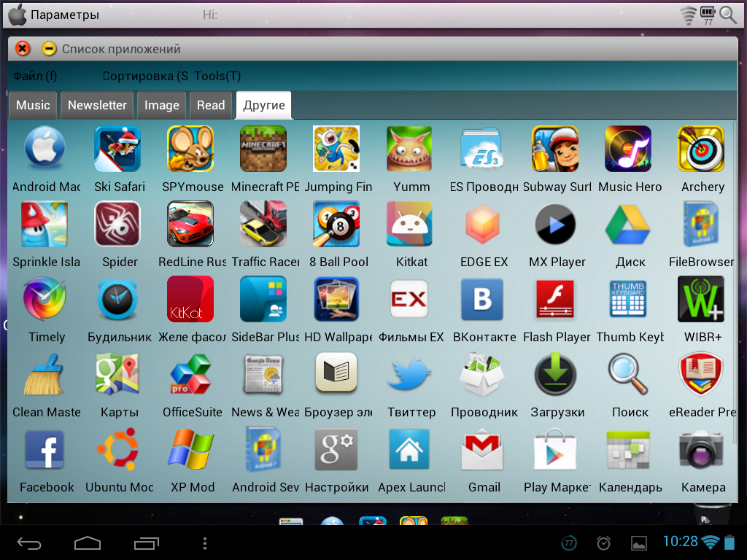The height and width of the screenshot is (560, 747).
Task: Open the Read tab
Action: click(211, 105)
